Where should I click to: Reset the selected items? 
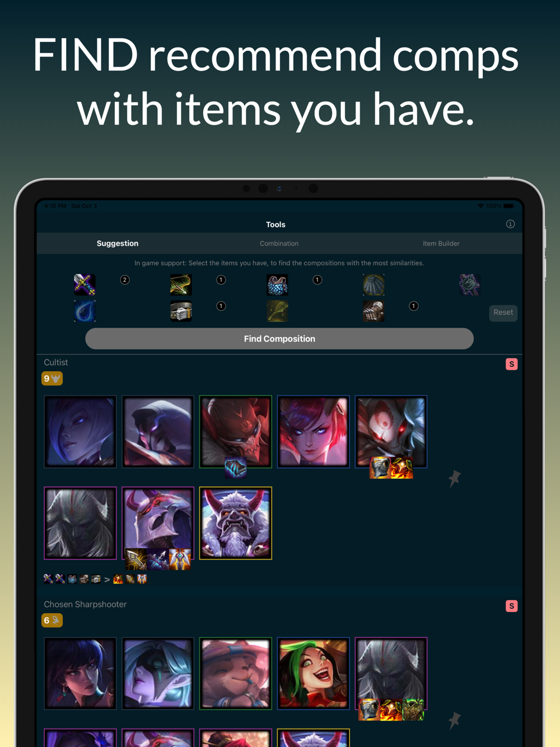pyautogui.click(x=503, y=312)
